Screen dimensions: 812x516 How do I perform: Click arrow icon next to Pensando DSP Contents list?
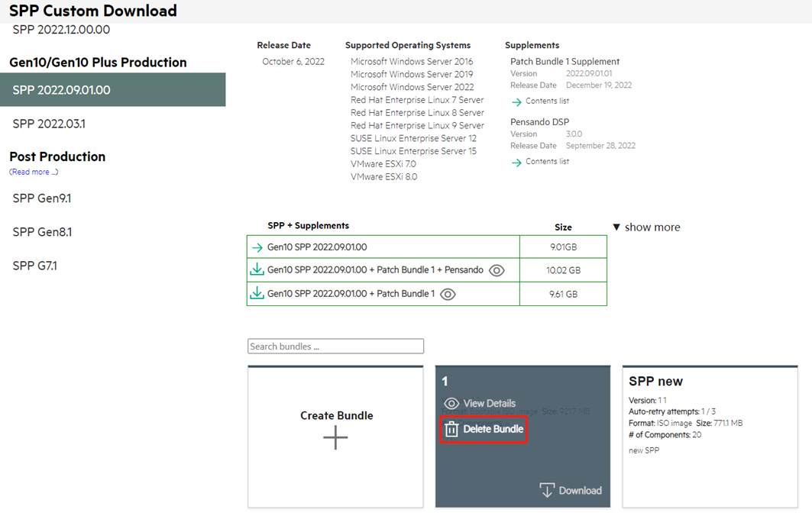pyautogui.click(x=516, y=162)
